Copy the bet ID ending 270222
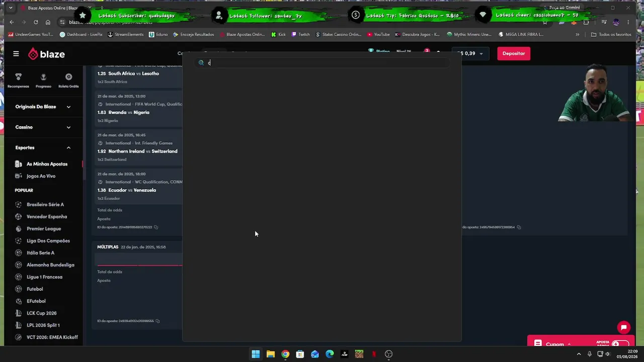Image resolution: width=644 pixels, height=362 pixels. pyautogui.click(x=156, y=227)
